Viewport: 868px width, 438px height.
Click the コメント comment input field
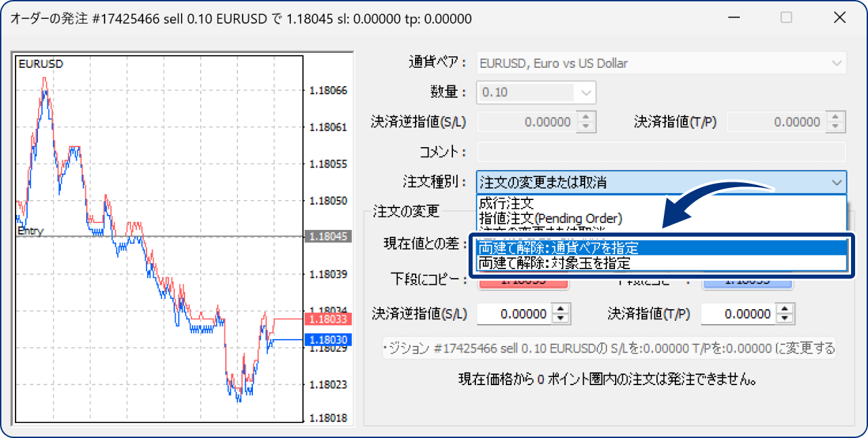click(661, 151)
